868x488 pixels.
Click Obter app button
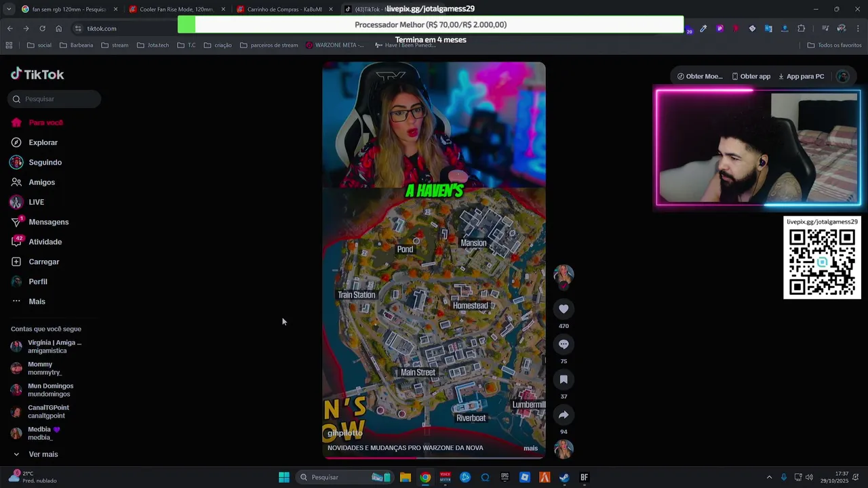click(x=751, y=77)
